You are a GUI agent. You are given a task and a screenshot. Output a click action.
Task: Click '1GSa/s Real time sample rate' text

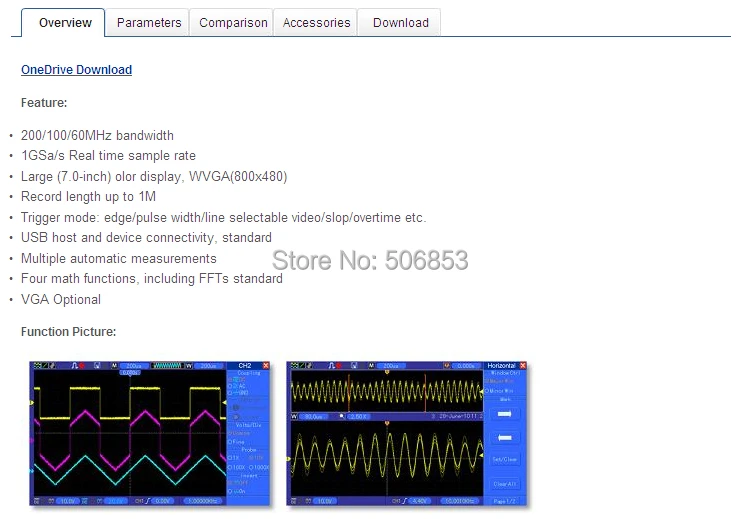tap(108, 156)
